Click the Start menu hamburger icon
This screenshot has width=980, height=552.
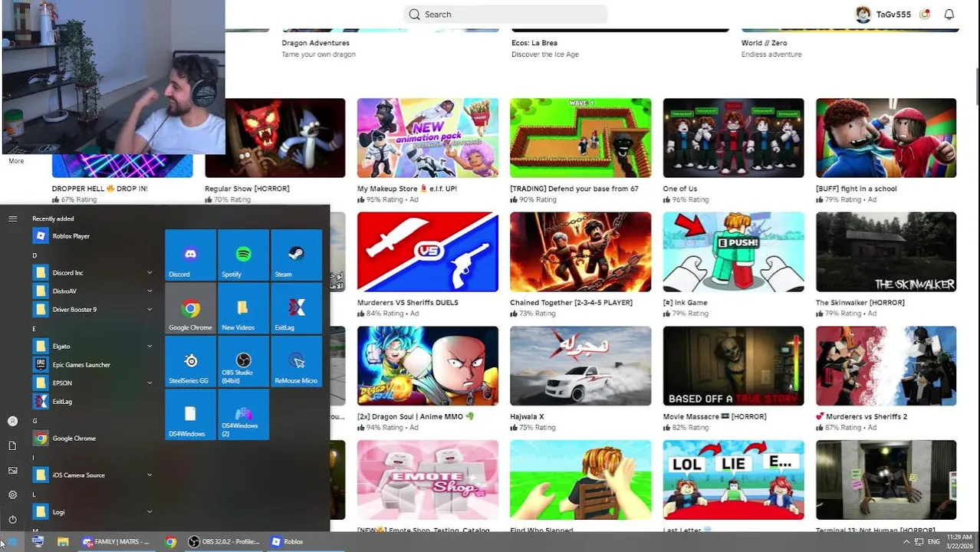point(12,219)
